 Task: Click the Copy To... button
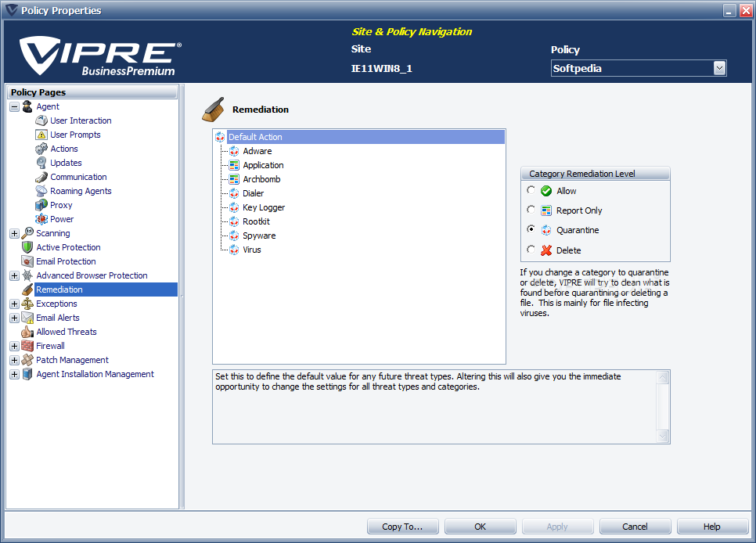402,527
